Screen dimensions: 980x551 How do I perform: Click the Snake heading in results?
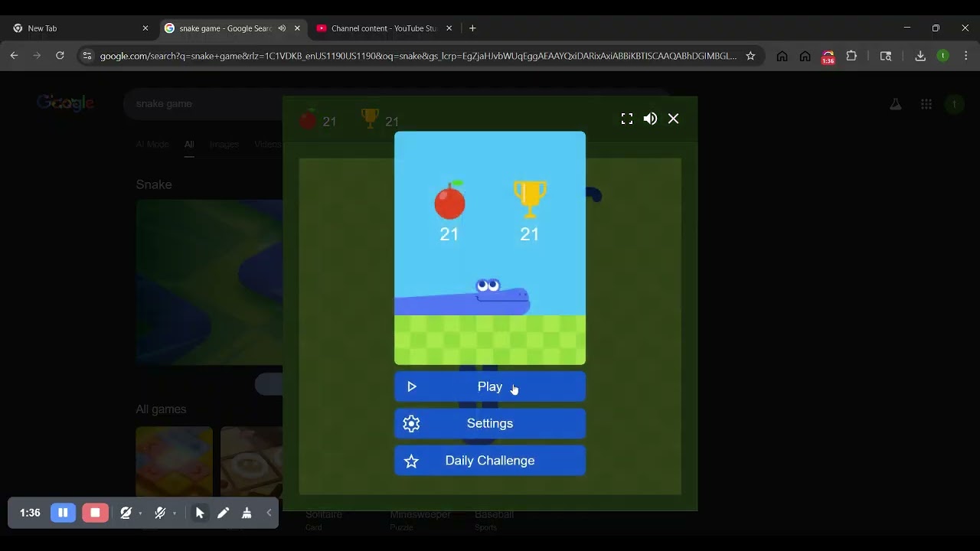pos(154,184)
